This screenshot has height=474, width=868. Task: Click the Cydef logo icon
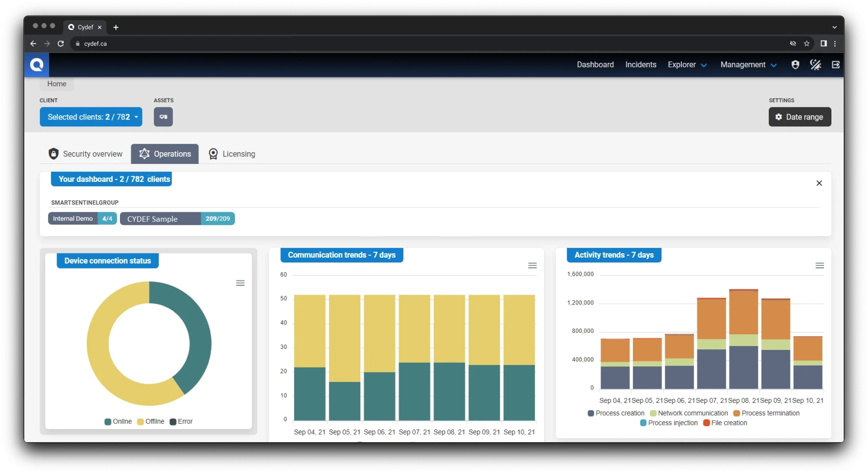pos(37,65)
